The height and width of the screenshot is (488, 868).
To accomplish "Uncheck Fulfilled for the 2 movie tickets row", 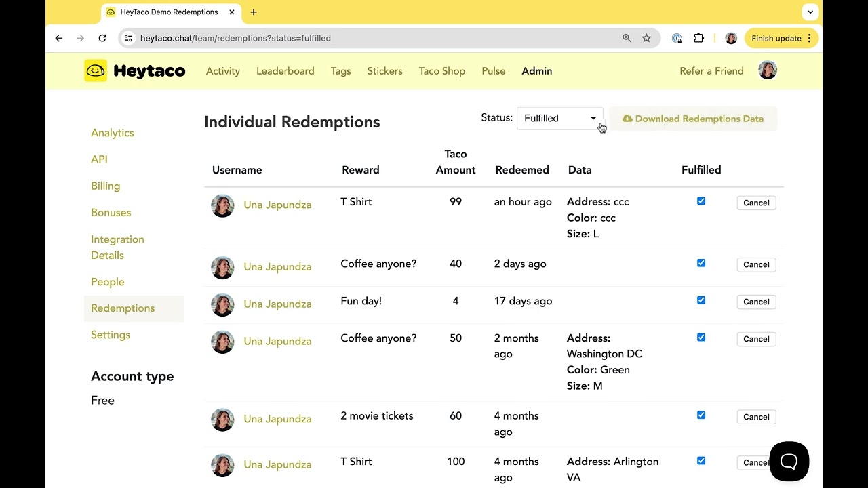I will pos(701,415).
